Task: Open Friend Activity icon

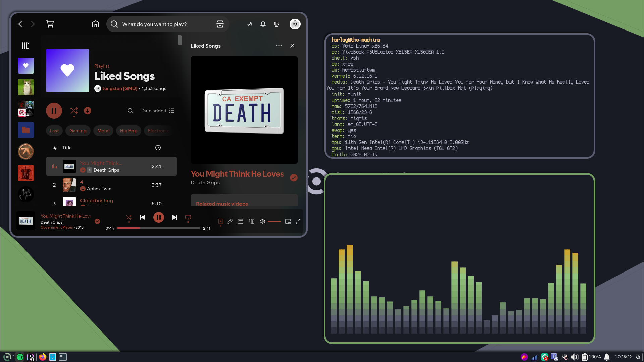Action: pos(276,24)
